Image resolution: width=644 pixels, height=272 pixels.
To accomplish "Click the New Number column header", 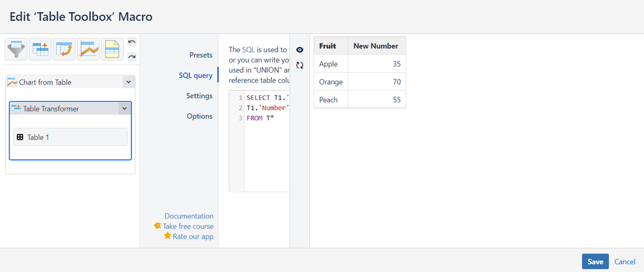I will point(377,46).
